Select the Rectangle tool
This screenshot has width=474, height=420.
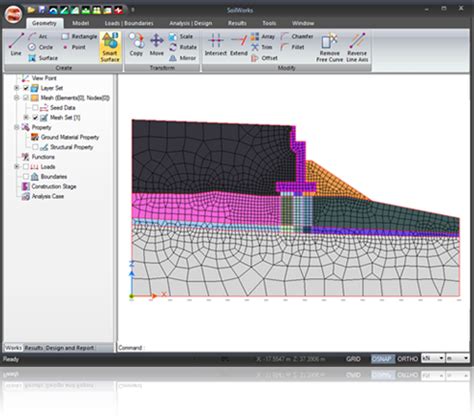79,36
